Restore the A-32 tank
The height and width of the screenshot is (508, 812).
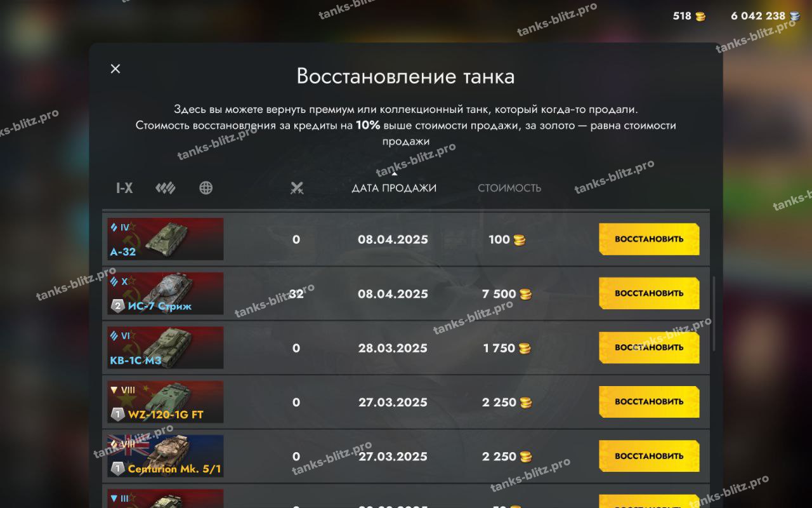pos(649,239)
